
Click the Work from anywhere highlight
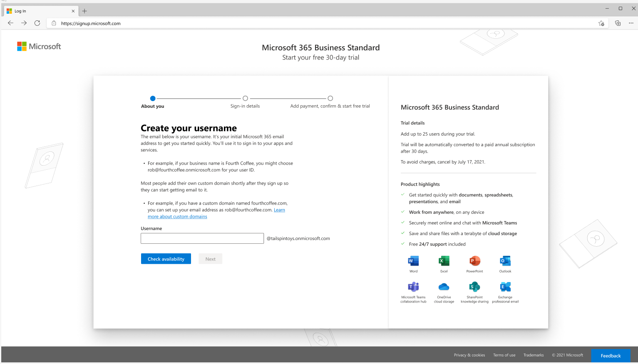click(447, 212)
